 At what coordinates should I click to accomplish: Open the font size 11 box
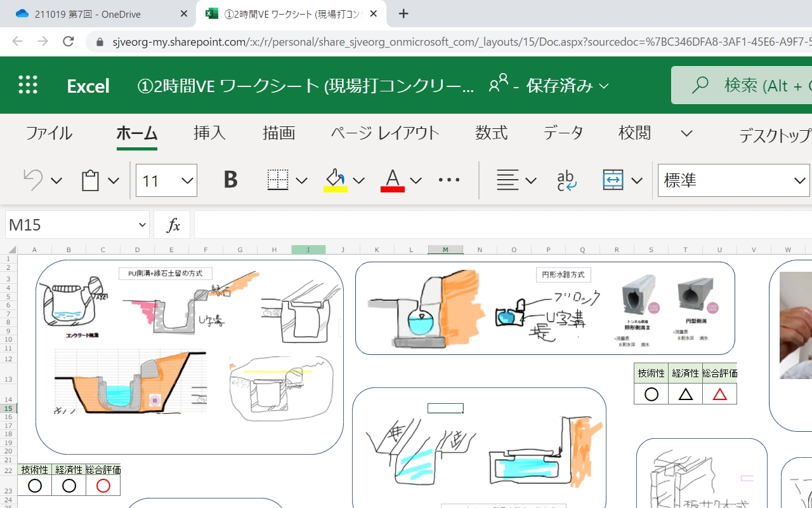tap(166, 180)
